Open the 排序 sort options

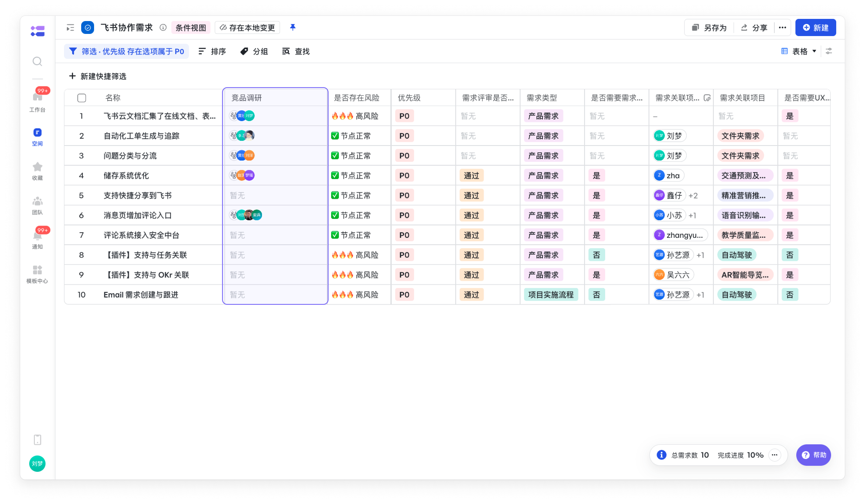coord(212,51)
